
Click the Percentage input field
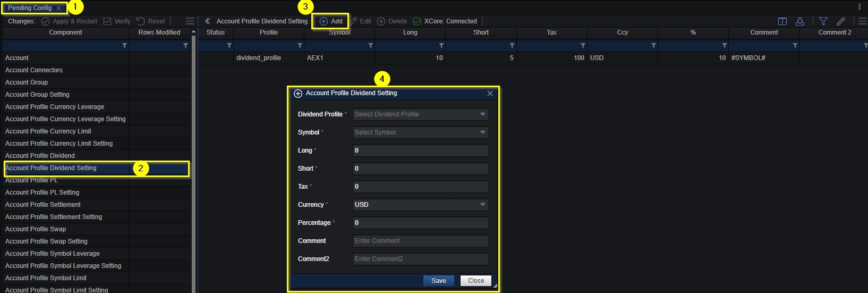point(420,223)
